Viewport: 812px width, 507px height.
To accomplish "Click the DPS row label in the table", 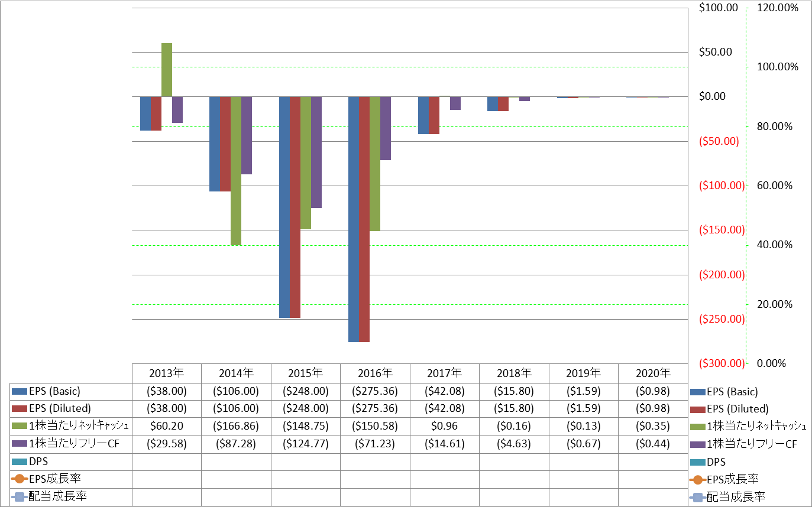I will 38,461.
